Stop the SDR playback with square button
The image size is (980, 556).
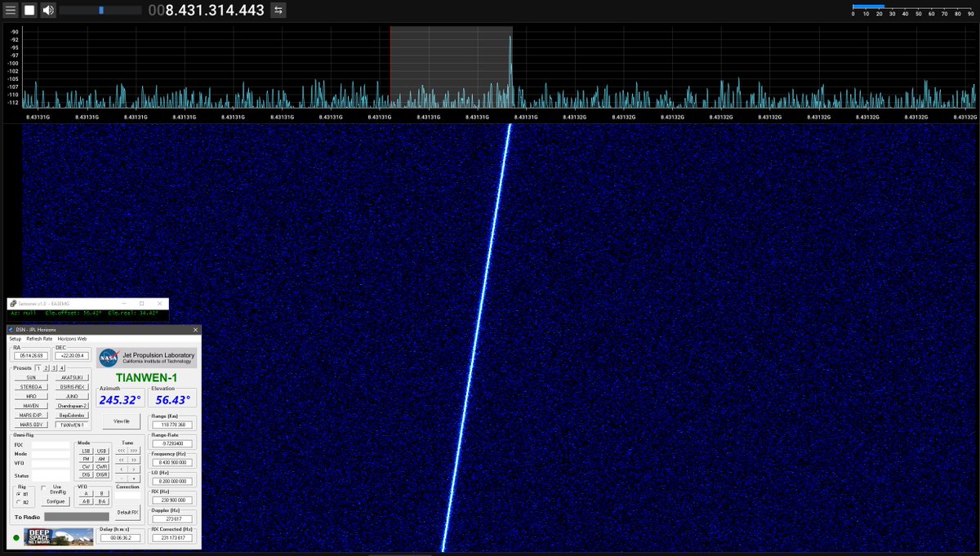29,10
